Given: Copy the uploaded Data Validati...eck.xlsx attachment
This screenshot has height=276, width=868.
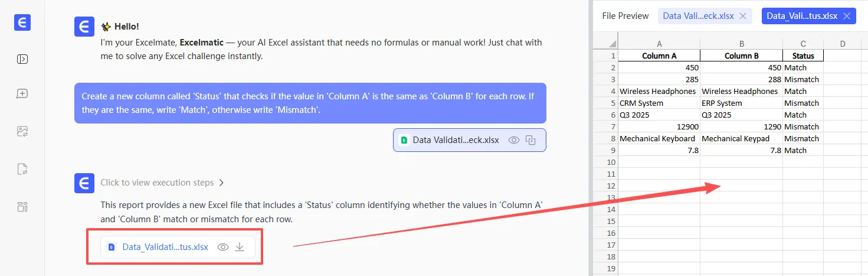Looking at the screenshot, I should [530, 140].
